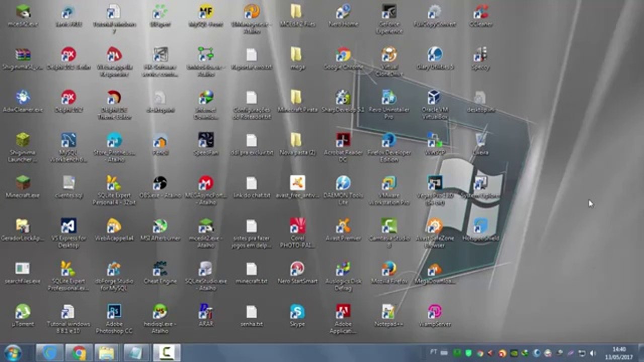This screenshot has width=644, height=362.
Task: Open Internet Download Manager shortcut
Action: [206, 105]
